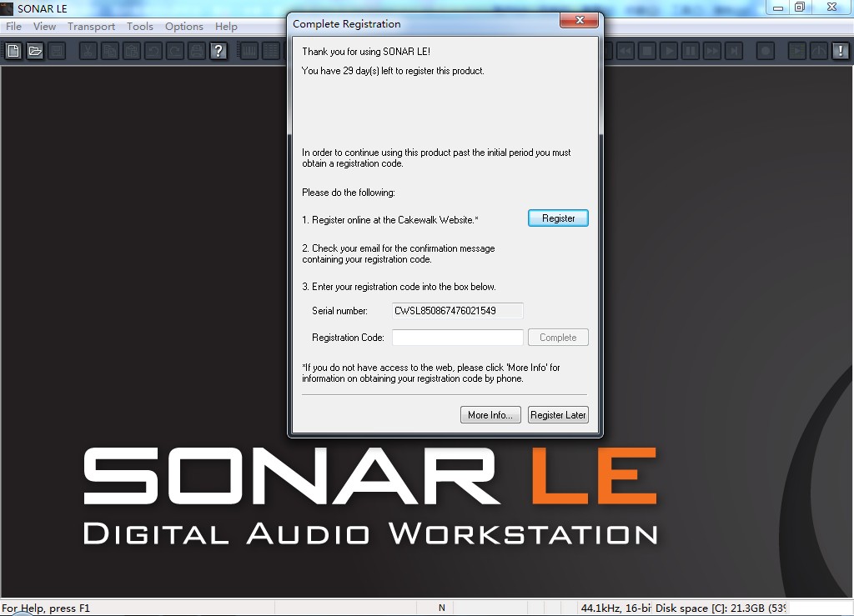Image resolution: width=854 pixels, height=616 pixels.
Task: Open the View menu
Action: [44, 26]
